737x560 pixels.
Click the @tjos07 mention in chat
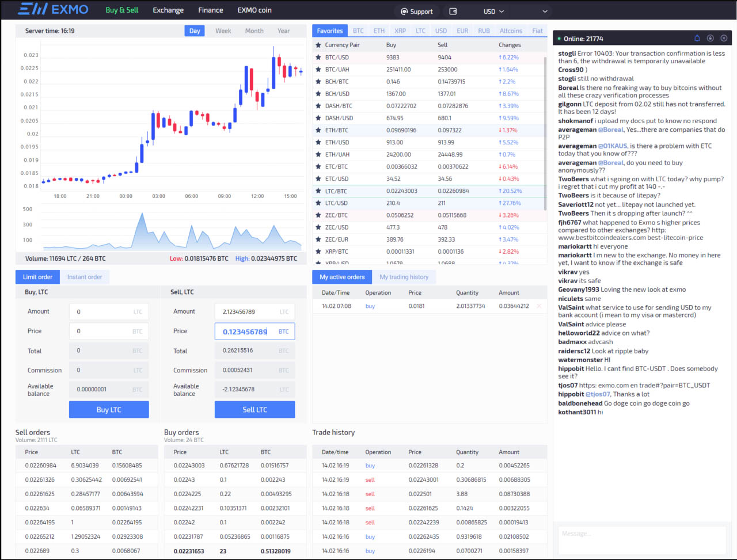598,394
